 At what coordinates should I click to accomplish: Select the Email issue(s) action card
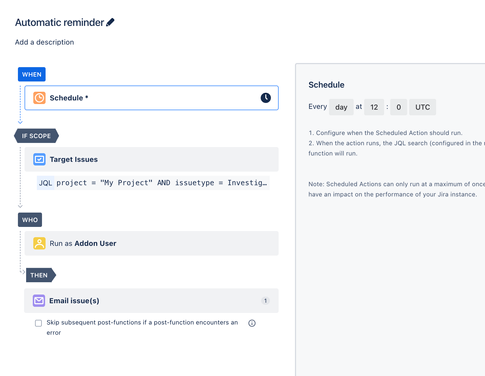151,301
